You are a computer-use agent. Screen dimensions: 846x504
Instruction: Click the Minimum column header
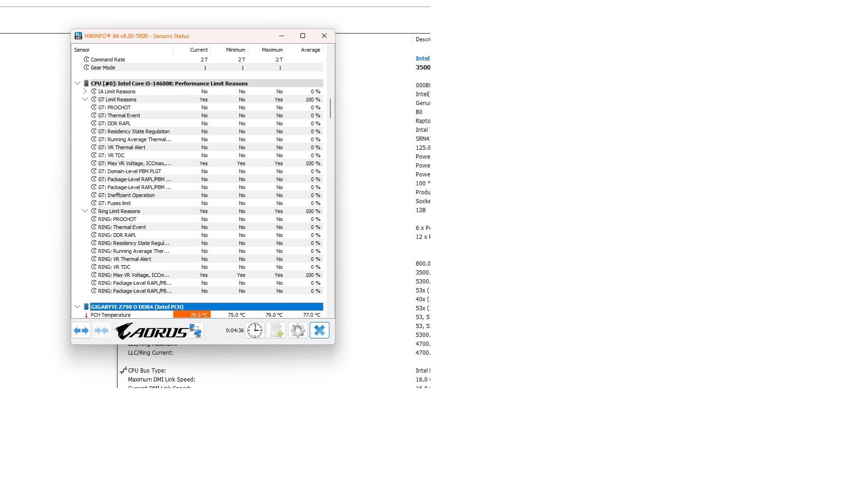[x=229, y=50]
